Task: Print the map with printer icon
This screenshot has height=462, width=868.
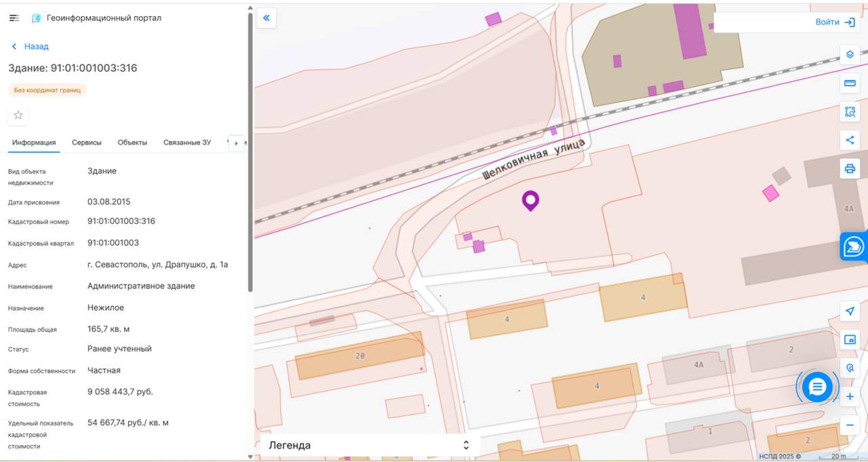Action: (x=850, y=169)
